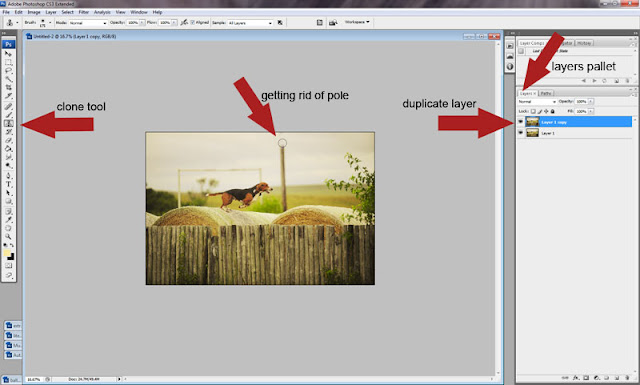Toggle lock transparent pixels
Image resolution: width=640 pixels, height=385 pixels.
[533, 111]
